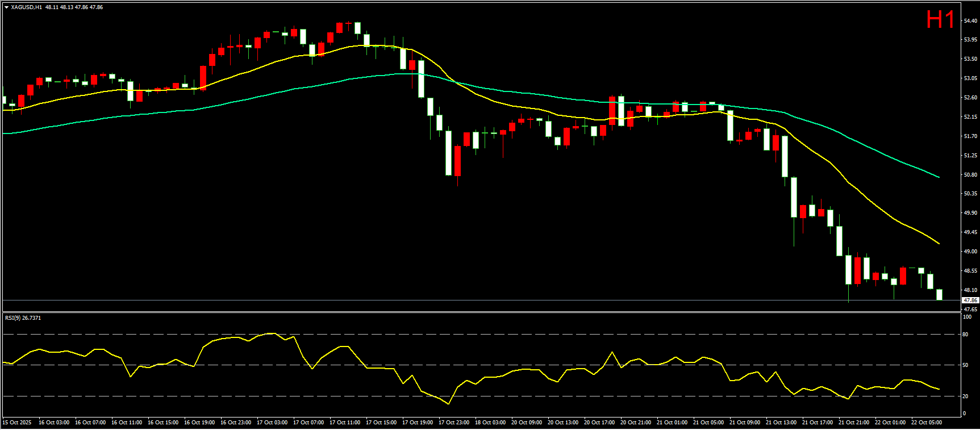Click the XAGUSD,H1 symbol title text
This screenshot has width=980, height=430.
pyautogui.click(x=26, y=7)
